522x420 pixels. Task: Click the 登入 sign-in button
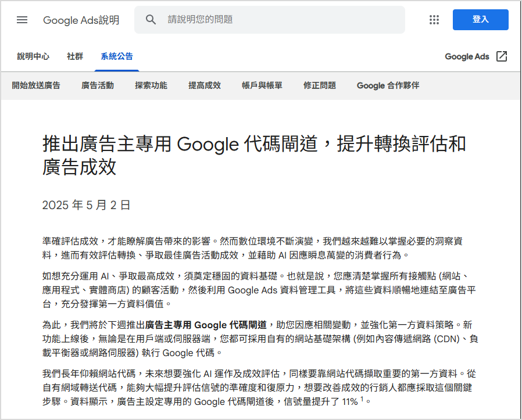pos(480,20)
